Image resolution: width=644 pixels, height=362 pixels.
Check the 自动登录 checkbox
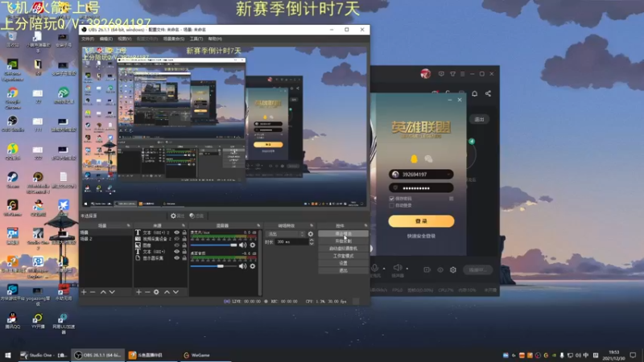[391, 205]
